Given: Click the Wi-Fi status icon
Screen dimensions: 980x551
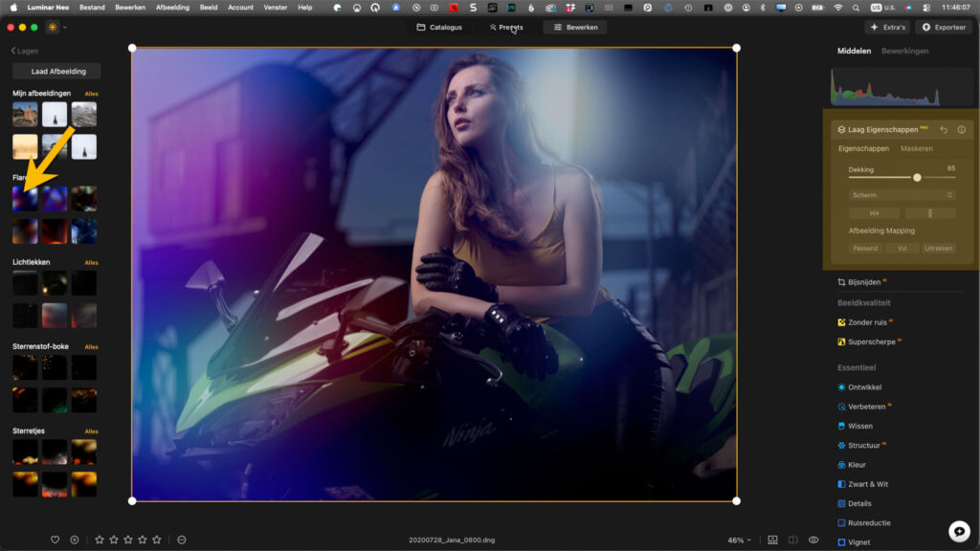Looking at the screenshot, I should [x=838, y=8].
